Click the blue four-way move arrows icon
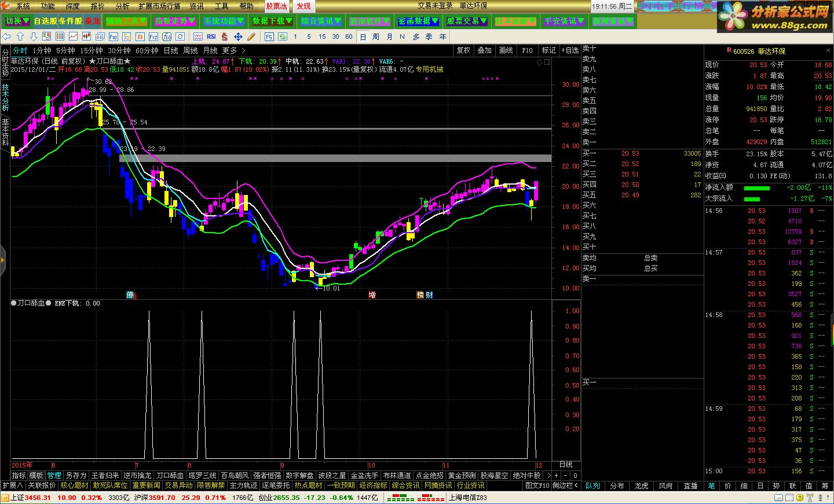Screen dimensions: 834x504 point(238,36)
